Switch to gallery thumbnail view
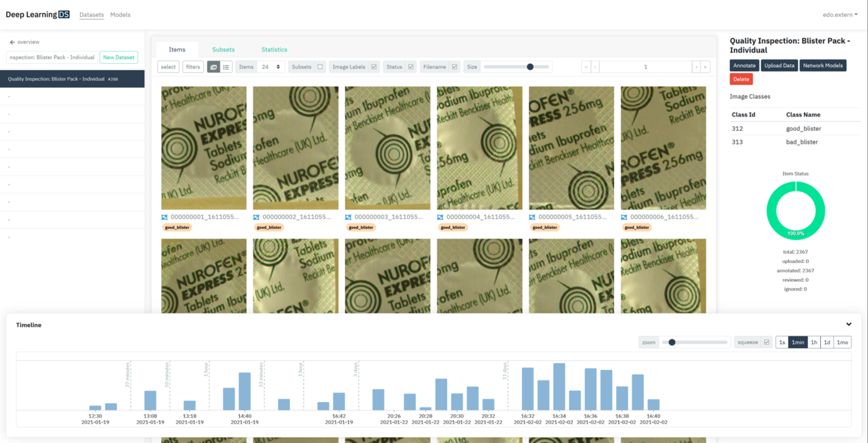The height and width of the screenshot is (443, 868). coord(213,67)
